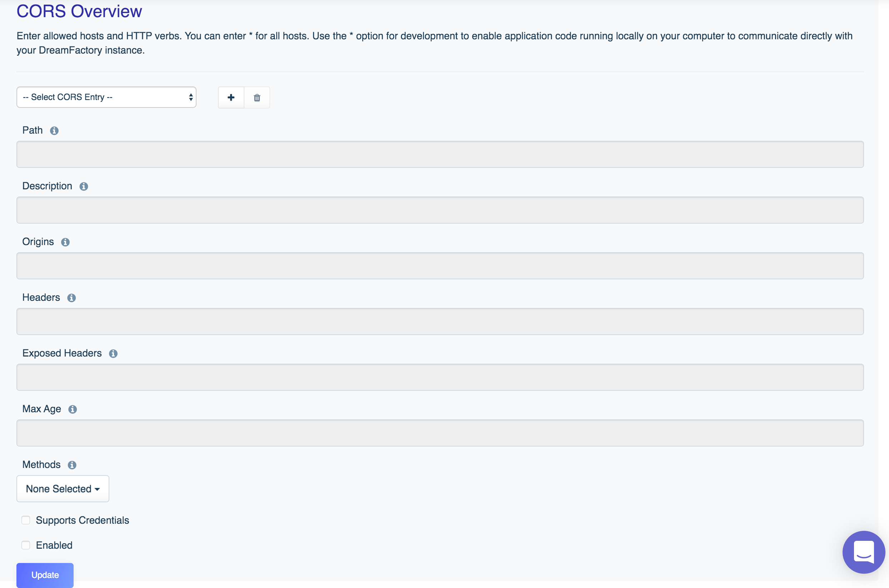Click the delete CORS entry icon
Screen dimensions: 889x588
point(257,97)
